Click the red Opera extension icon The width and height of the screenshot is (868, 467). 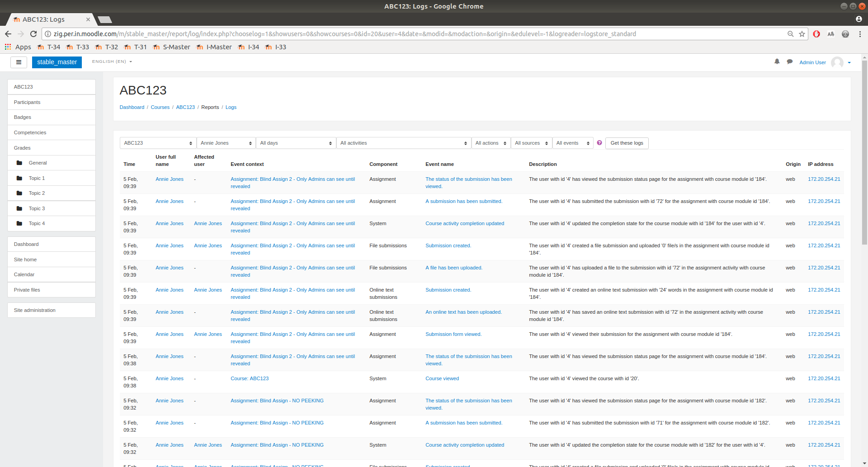(816, 34)
